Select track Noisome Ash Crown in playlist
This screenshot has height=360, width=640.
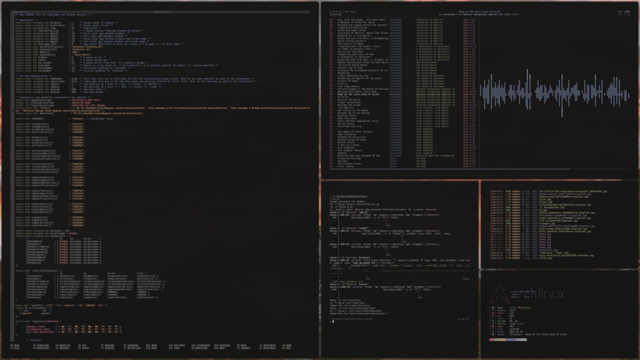click(x=349, y=105)
